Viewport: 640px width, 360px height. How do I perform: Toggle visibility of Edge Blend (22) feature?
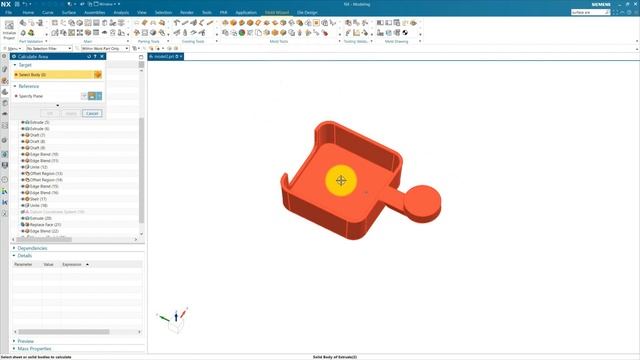(x=23, y=231)
